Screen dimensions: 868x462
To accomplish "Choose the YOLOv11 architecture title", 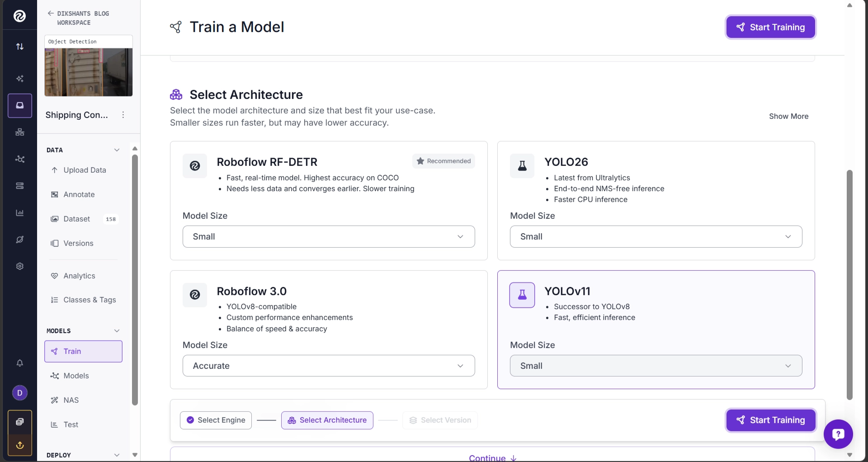I will [x=567, y=291].
